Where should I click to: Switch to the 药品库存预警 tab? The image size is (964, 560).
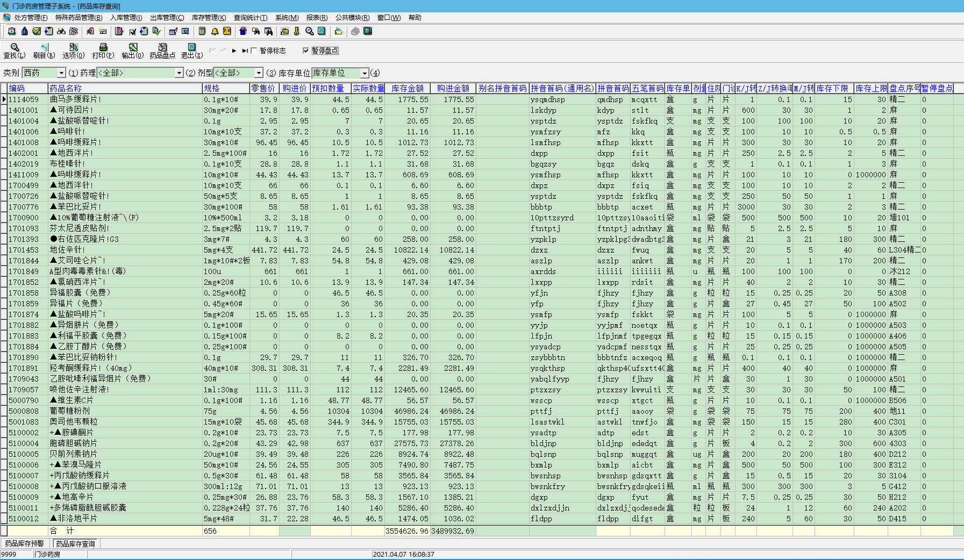pyautogui.click(x=25, y=543)
